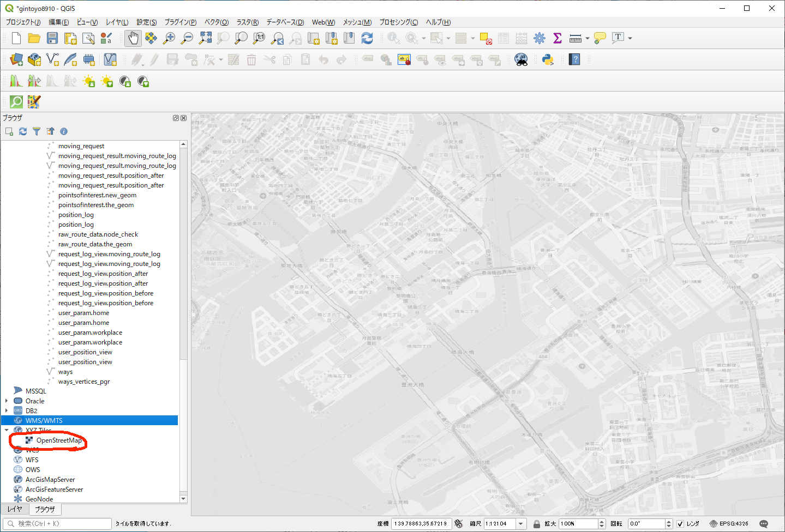Image resolution: width=785 pixels, height=532 pixels.
Task: Toggle the scale lock padlock
Action: pos(537,524)
